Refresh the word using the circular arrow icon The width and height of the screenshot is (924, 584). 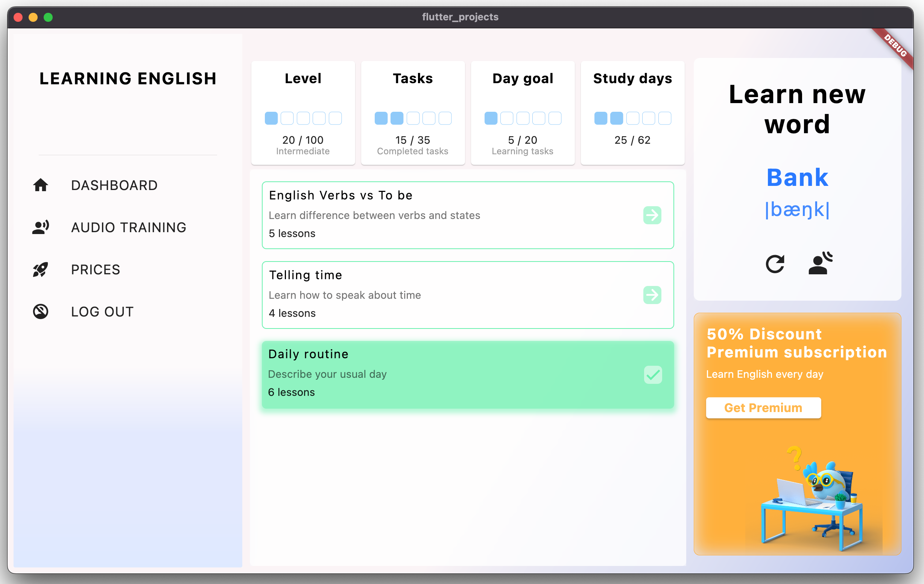point(775,264)
